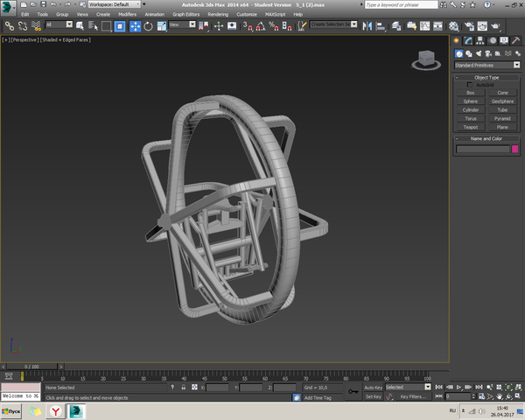The width and height of the screenshot is (525, 420).
Task: Click the Cameras category icon
Action: 489,53
